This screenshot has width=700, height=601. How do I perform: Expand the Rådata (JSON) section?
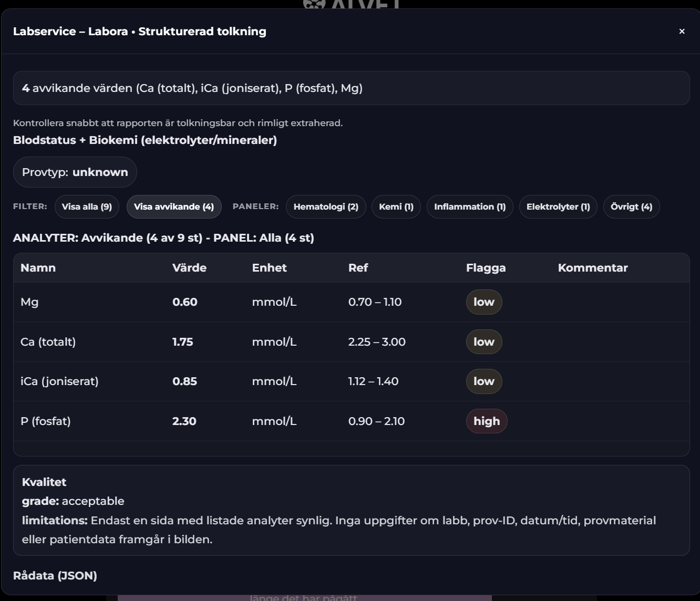[x=55, y=576]
